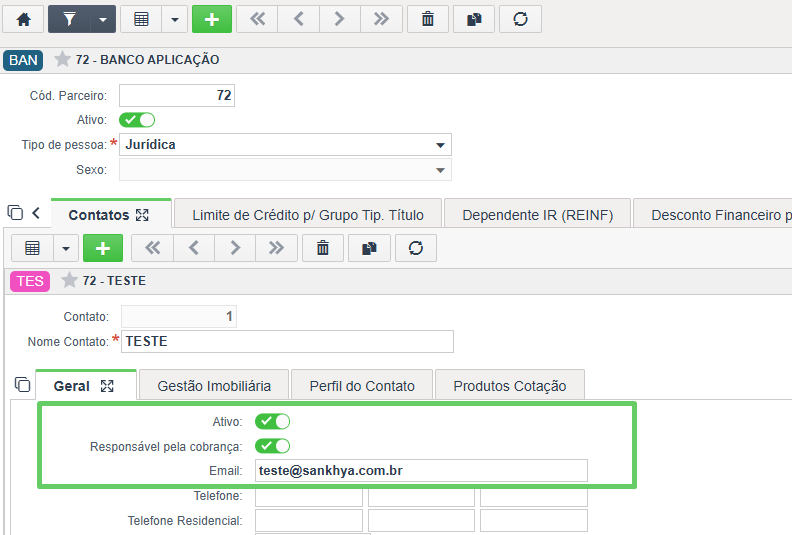Viewport: 792px width, 535px height.
Task: Open grid view dropdown in main toolbar
Action: coord(175,19)
